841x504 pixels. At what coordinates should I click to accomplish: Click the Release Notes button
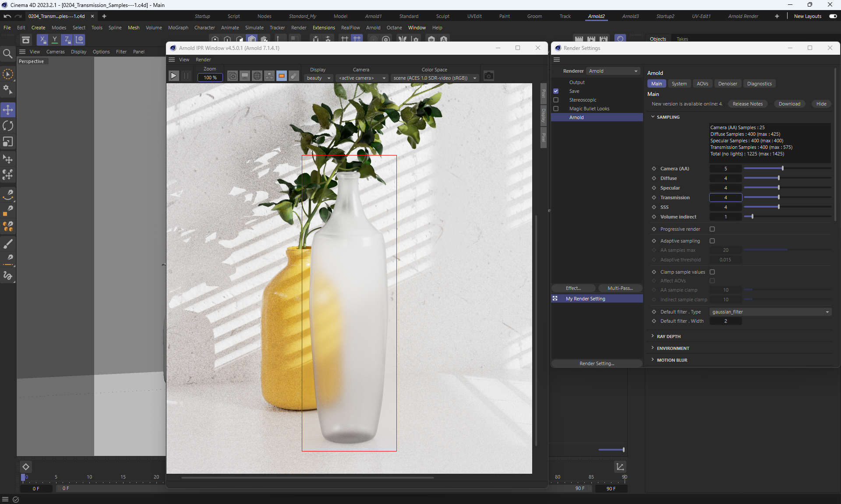coord(747,104)
